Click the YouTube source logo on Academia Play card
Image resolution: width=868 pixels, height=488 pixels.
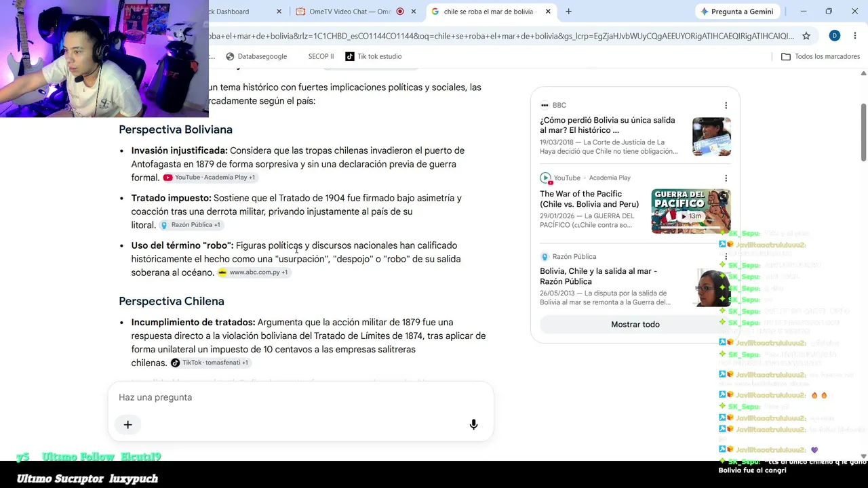[545, 178]
